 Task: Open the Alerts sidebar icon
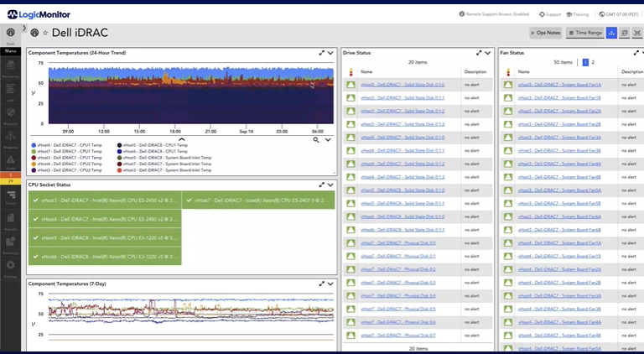(11, 160)
